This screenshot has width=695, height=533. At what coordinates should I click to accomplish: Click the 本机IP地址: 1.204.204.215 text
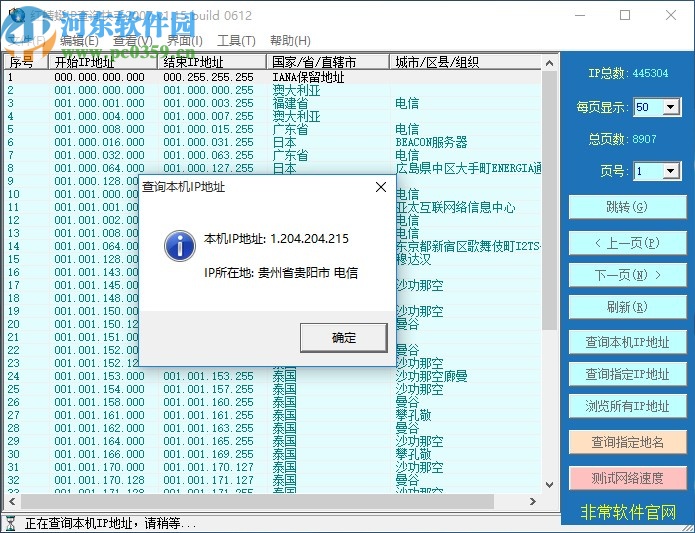[x=276, y=239]
